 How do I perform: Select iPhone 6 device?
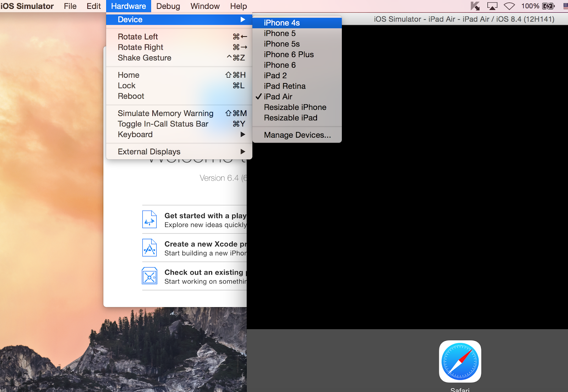[x=297, y=65]
